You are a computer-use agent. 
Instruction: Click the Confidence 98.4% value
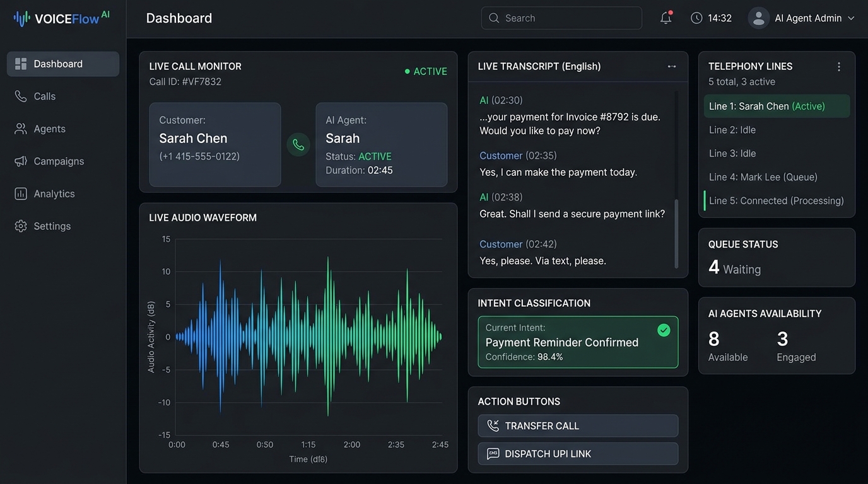click(x=550, y=357)
